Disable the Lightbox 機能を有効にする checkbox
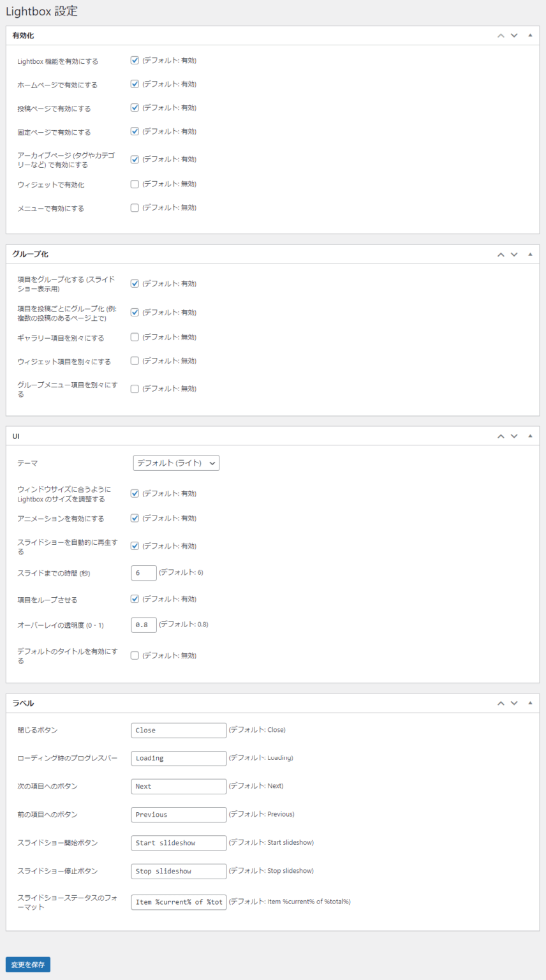Screen dimensions: 546x980 point(135,61)
